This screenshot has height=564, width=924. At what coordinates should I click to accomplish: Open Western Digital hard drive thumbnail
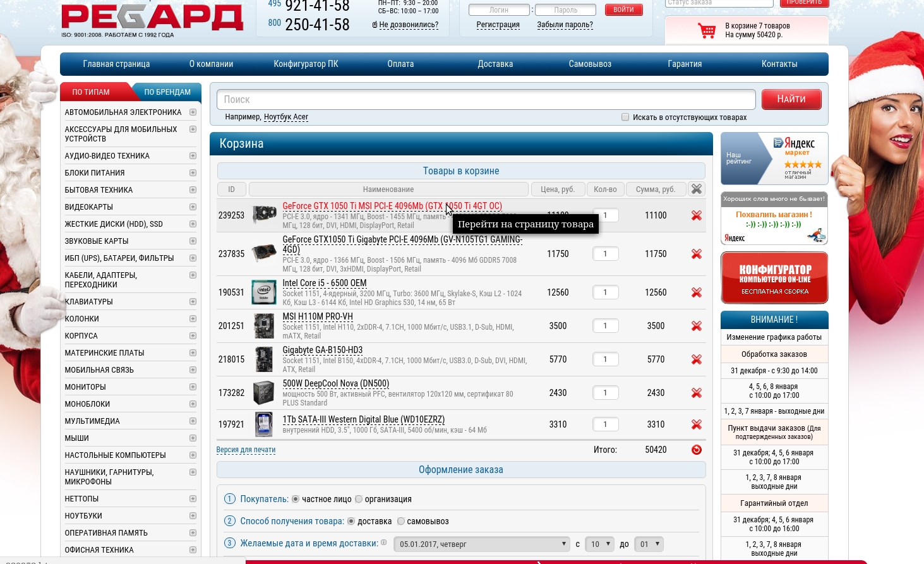[264, 424]
